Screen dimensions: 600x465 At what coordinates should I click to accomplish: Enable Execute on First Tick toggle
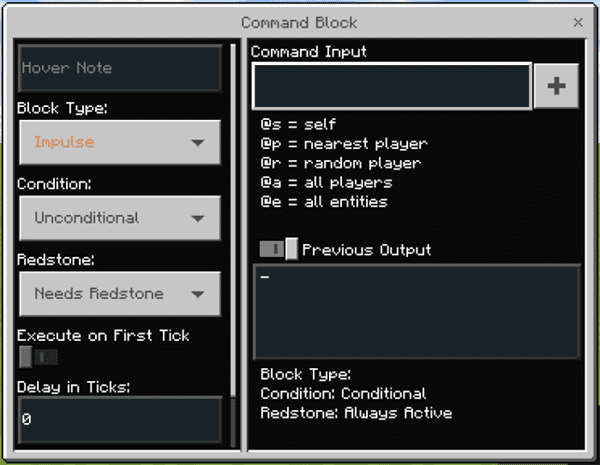click(39, 357)
